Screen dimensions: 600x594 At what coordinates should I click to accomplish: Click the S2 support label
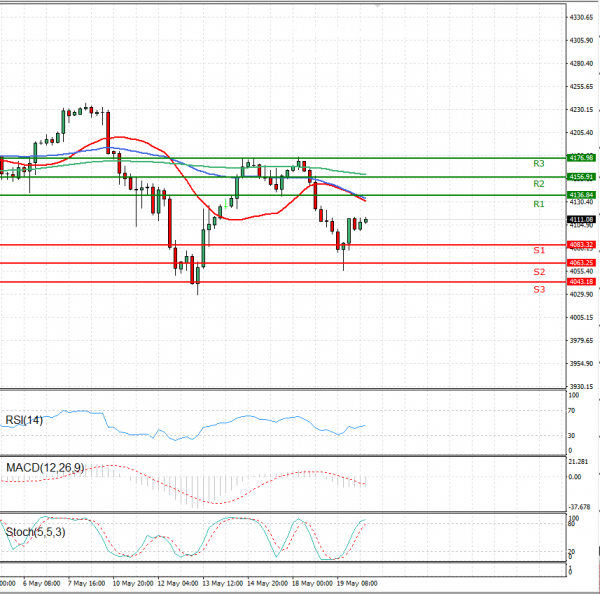point(539,272)
